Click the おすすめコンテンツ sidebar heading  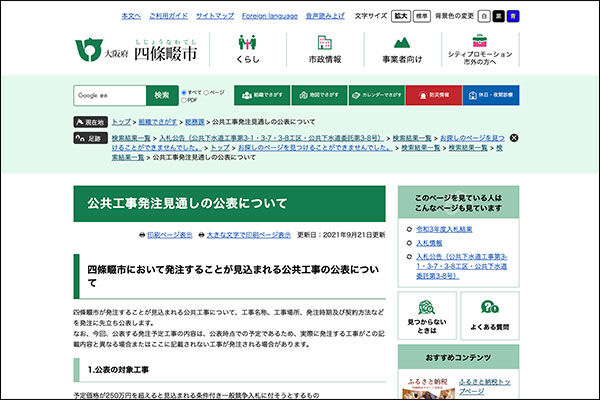coord(458,358)
